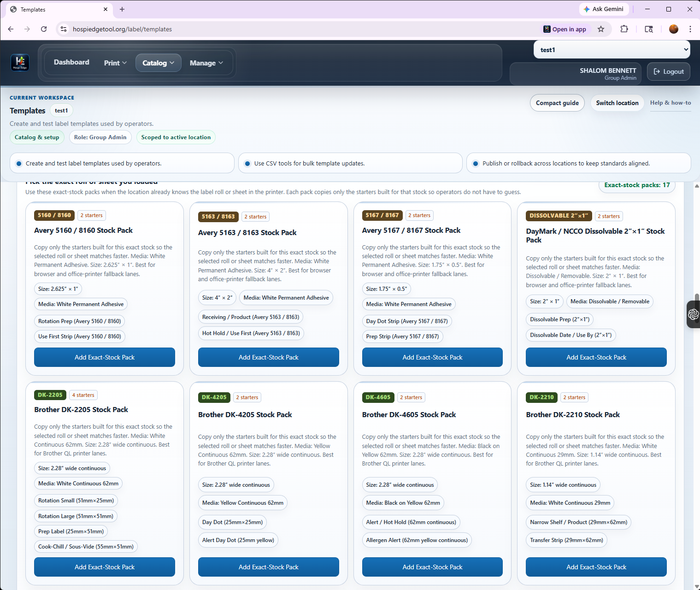Click Day Dot Strip (Avery 5167 / 8167) starter

(x=407, y=321)
